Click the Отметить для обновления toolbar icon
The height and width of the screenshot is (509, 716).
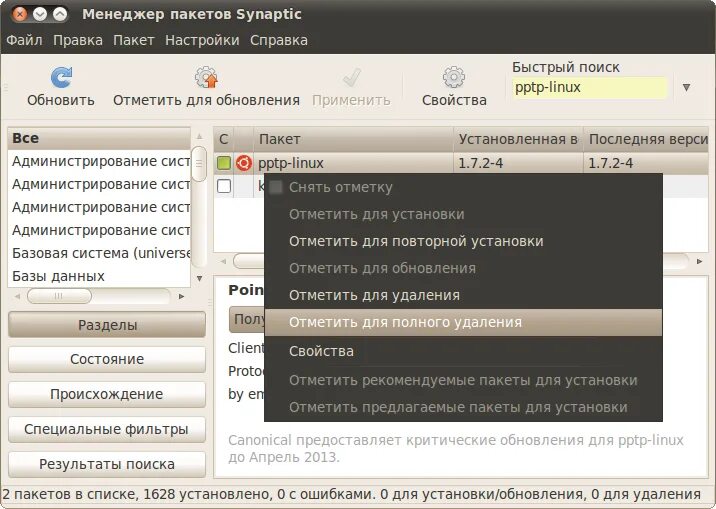206,77
